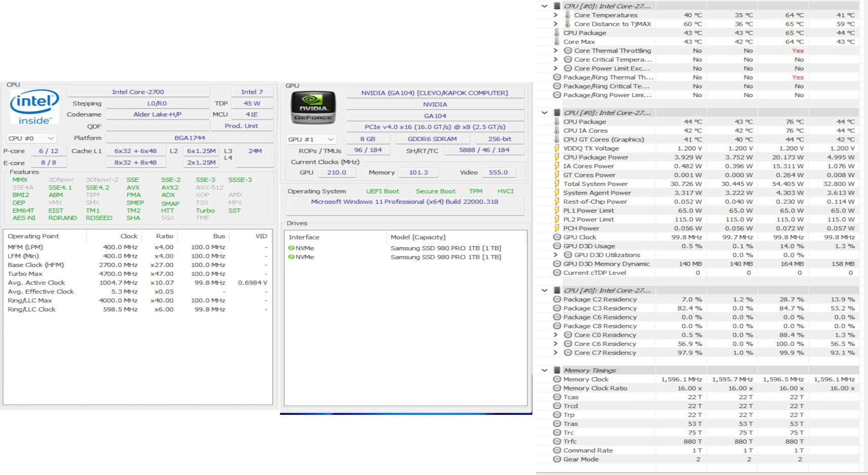Click the thermometer icon beside Core Max
The width and height of the screenshot is (868, 475).
point(557,42)
